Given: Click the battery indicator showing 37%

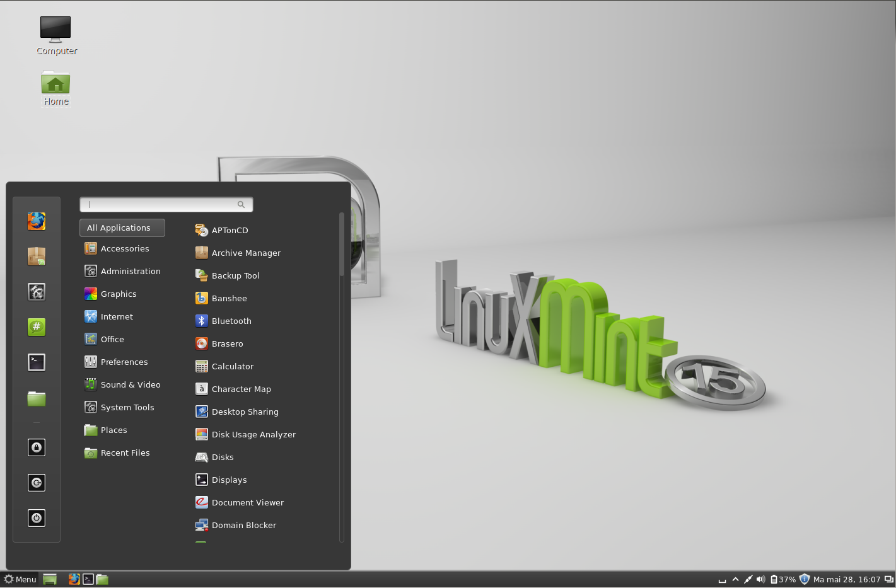Looking at the screenshot, I should pyautogui.click(x=783, y=579).
